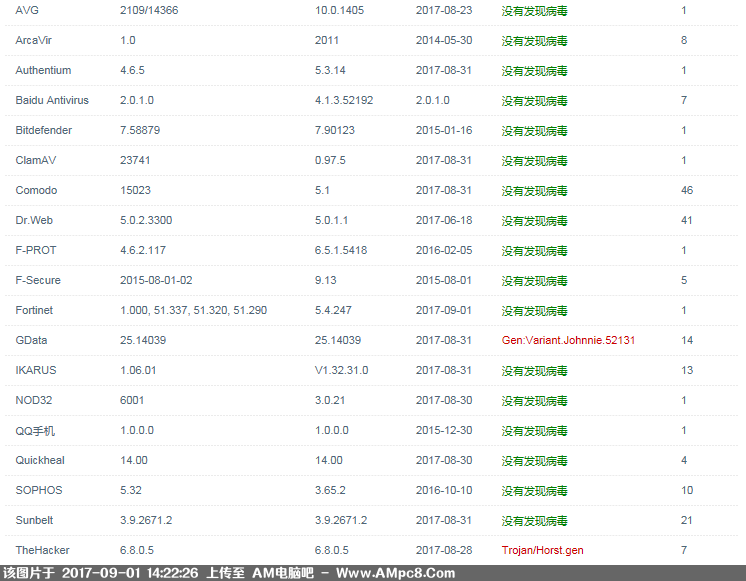Click IKARUS scan time 13

[687, 370]
